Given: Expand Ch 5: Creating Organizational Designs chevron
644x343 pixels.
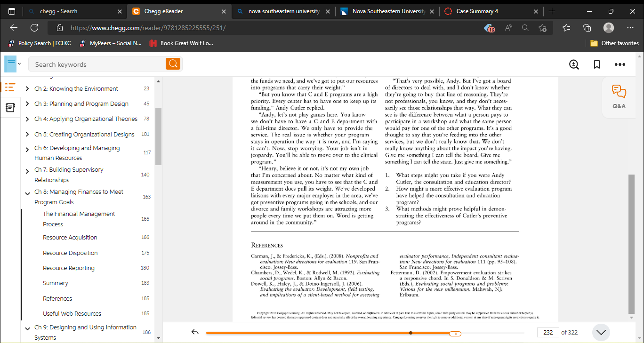Looking at the screenshot, I should click(x=27, y=134).
